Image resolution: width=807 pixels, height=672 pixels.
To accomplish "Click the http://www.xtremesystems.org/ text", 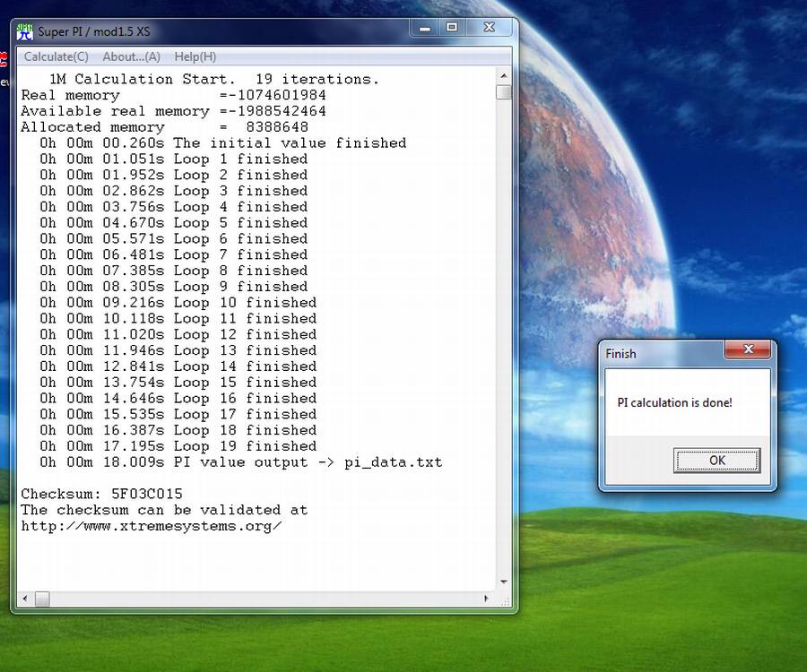I will (x=152, y=527).
